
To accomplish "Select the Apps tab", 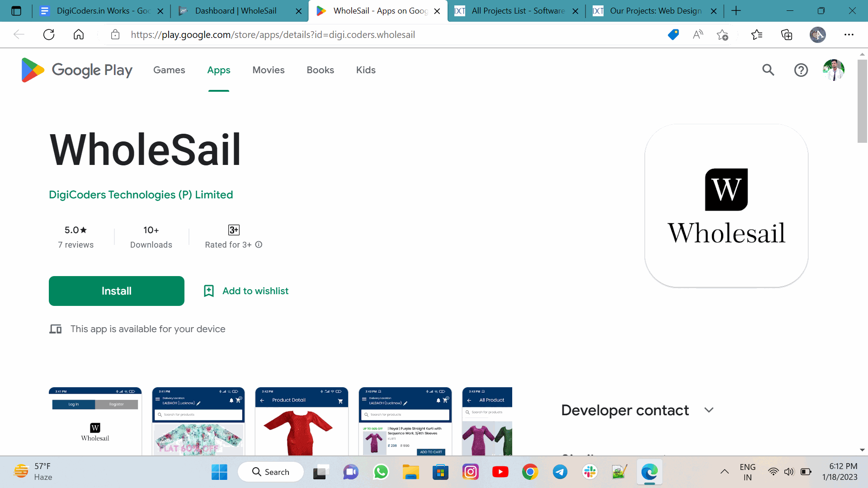I will (x=219, y=70).
